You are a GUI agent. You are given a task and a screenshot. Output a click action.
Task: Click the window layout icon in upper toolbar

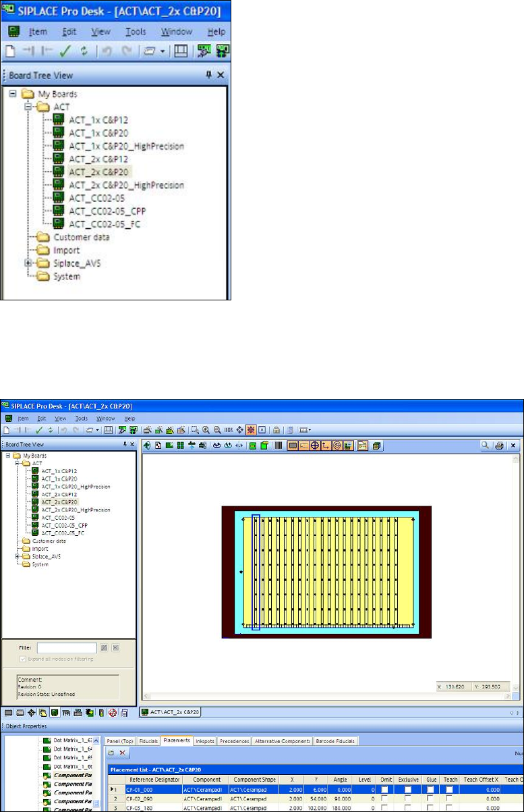click(x=180, y=51)
